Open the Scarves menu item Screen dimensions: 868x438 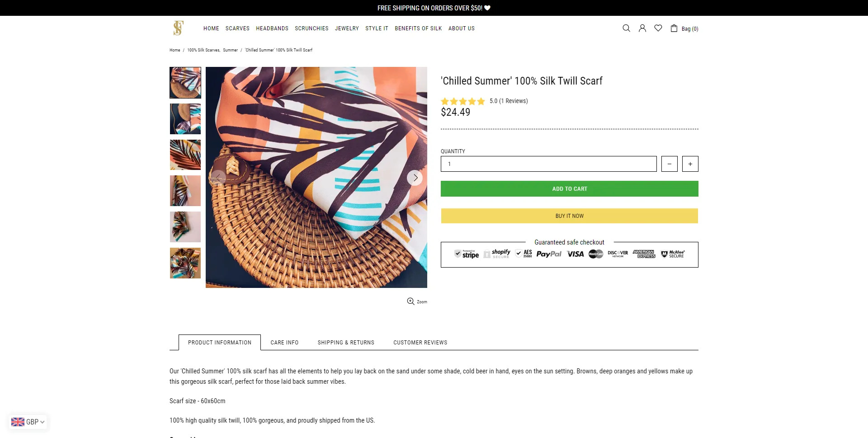click(237, 28)
